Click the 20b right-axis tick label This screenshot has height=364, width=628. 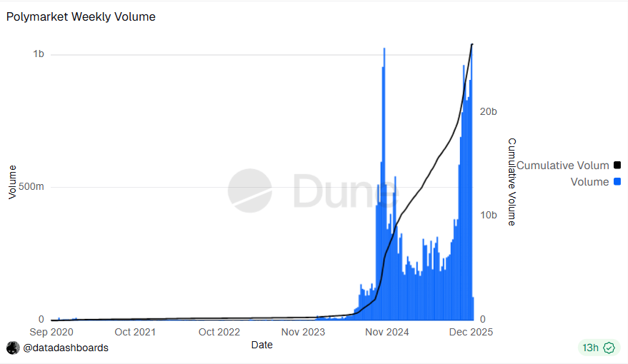[x=489, y=111]
